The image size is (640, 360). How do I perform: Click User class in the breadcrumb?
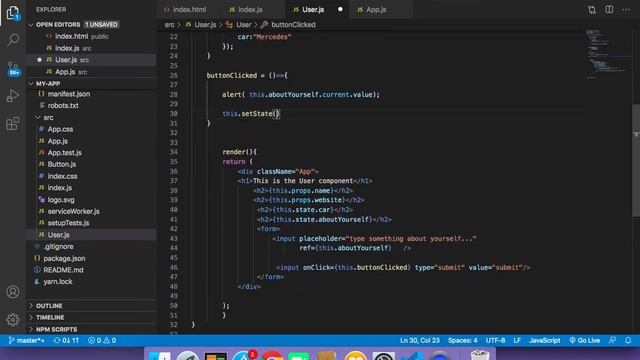243,25
